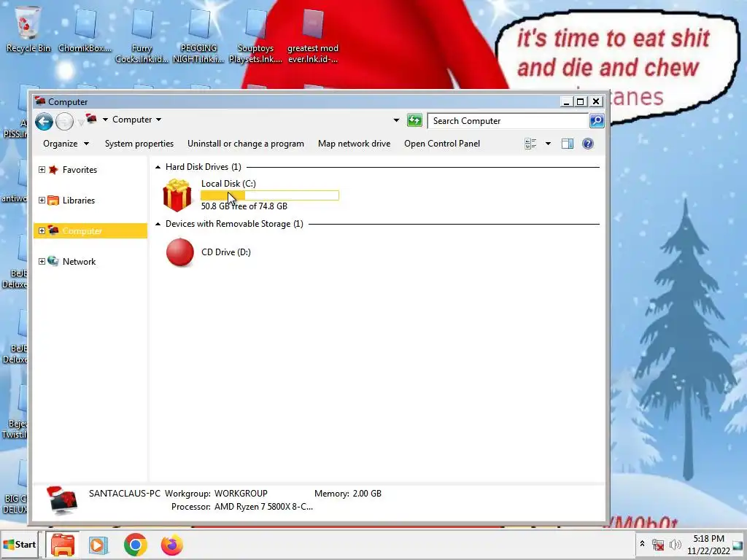Click the SANTACLAUS-PC name in details pane

(124, 494)
